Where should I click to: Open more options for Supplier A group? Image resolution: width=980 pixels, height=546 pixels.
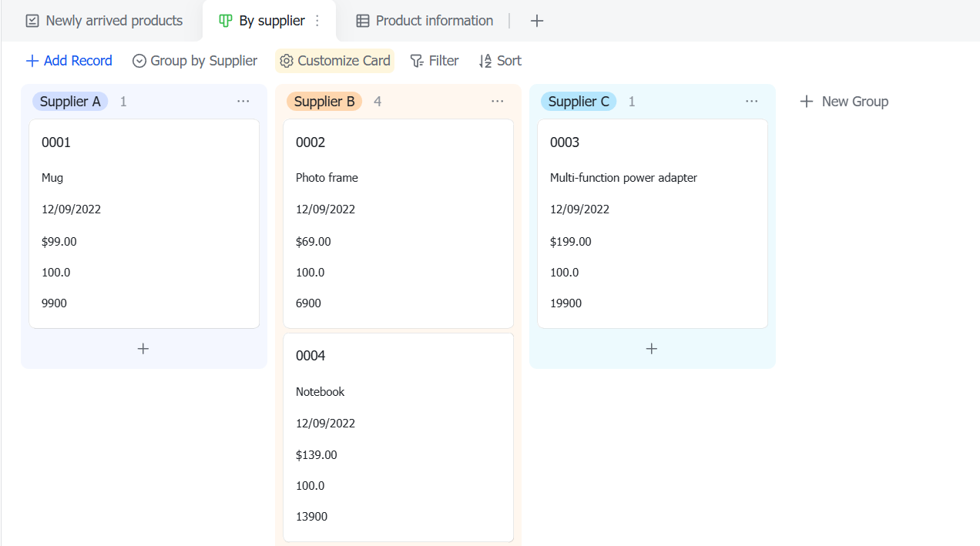243,102
